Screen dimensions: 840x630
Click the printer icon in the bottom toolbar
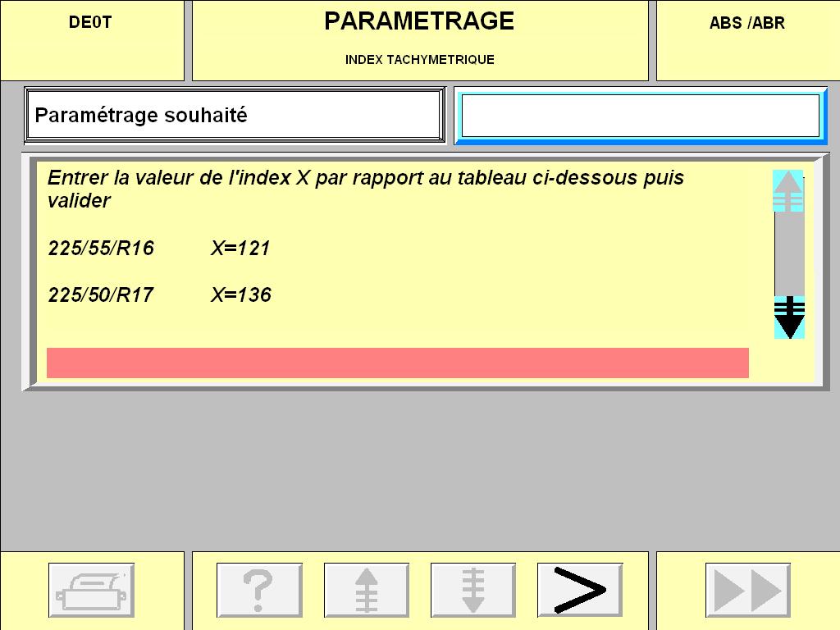point(91,589)
